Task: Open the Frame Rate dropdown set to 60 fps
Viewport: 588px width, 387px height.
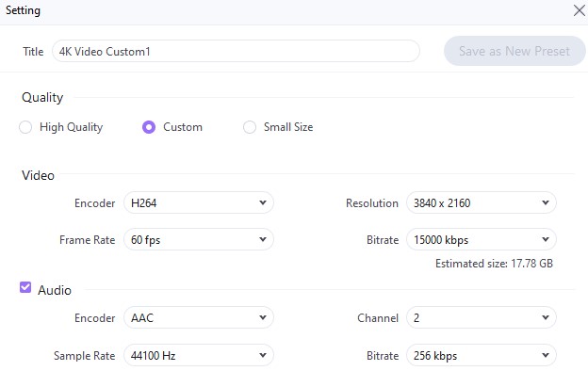Action: tap(198, 239)
